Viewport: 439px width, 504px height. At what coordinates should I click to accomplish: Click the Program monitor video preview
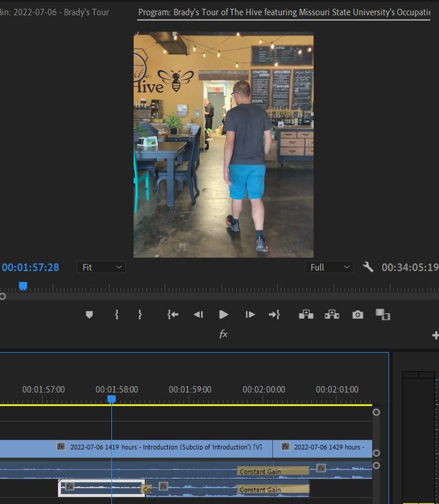point(223,145)
